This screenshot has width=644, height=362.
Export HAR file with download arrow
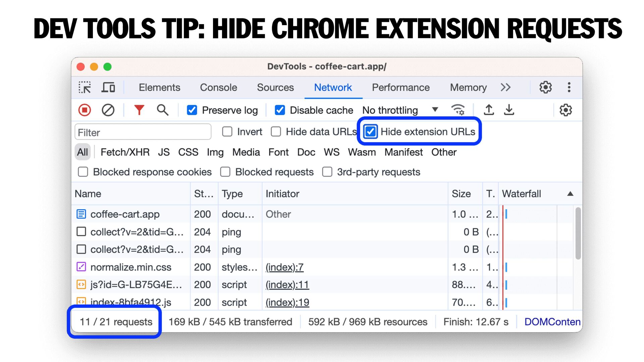coord(509,110)
